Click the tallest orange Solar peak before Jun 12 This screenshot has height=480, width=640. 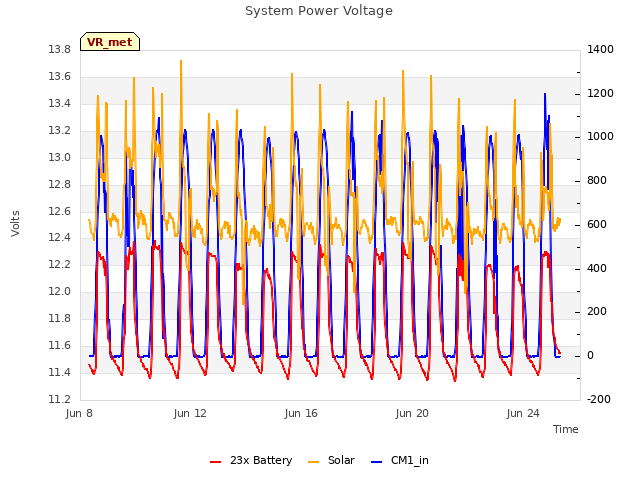(181, 61)
